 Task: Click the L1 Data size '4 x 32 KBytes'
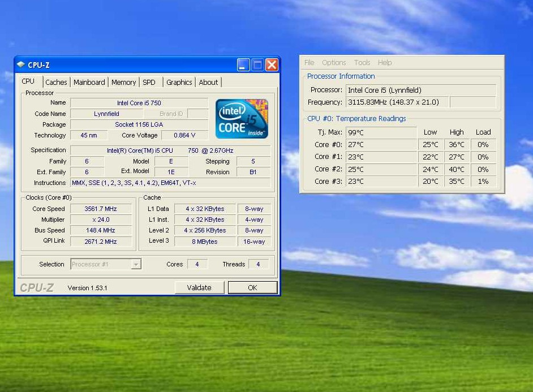click(x=205, y=209)
